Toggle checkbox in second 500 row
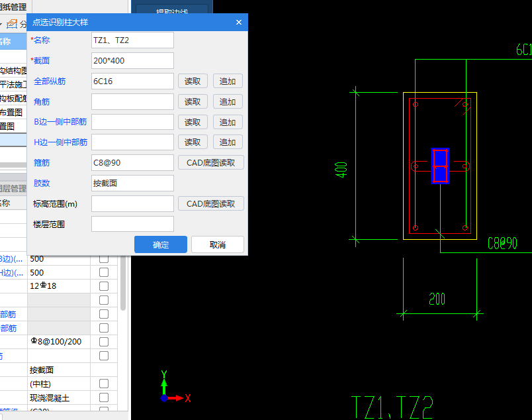This screenshot has height=420, width=532. click(x=104, y=272)
